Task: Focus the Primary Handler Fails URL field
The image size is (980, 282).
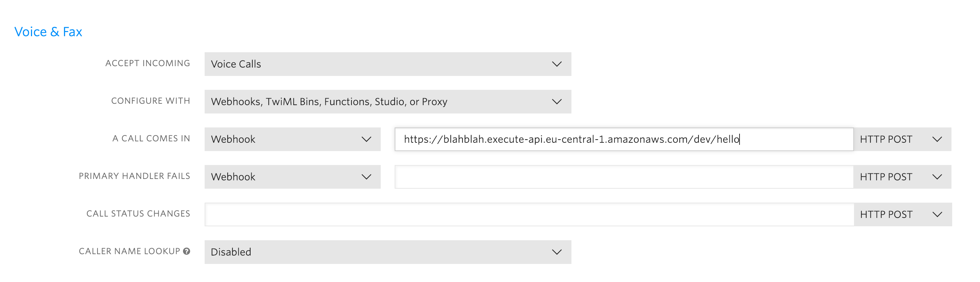Action: click(624, 177)
